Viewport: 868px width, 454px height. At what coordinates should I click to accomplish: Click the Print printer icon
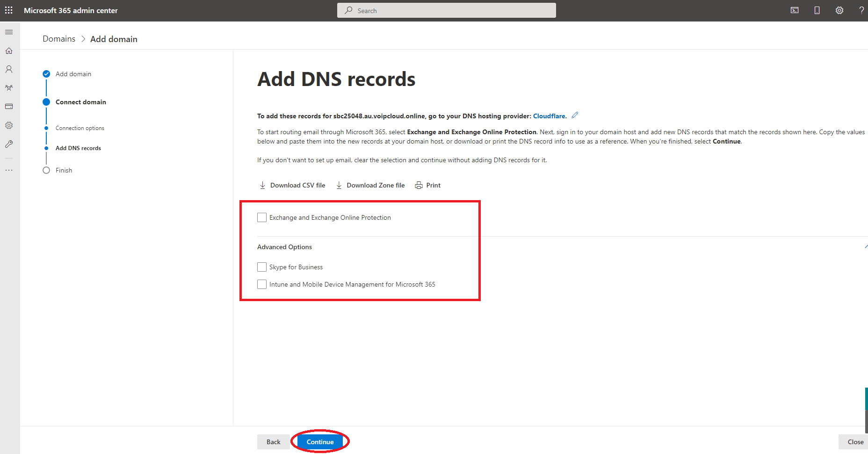[419, 185]
